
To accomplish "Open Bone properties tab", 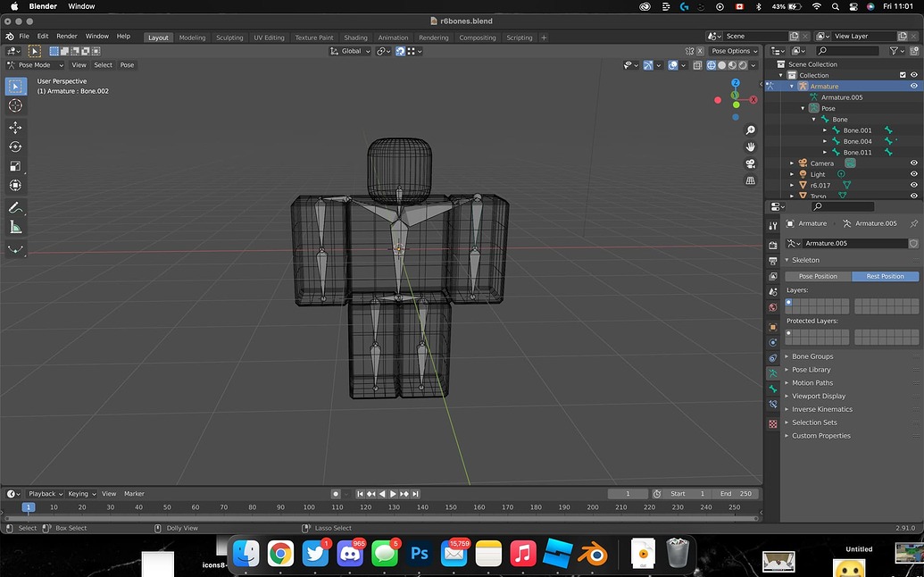I will (x=773, y=389).
